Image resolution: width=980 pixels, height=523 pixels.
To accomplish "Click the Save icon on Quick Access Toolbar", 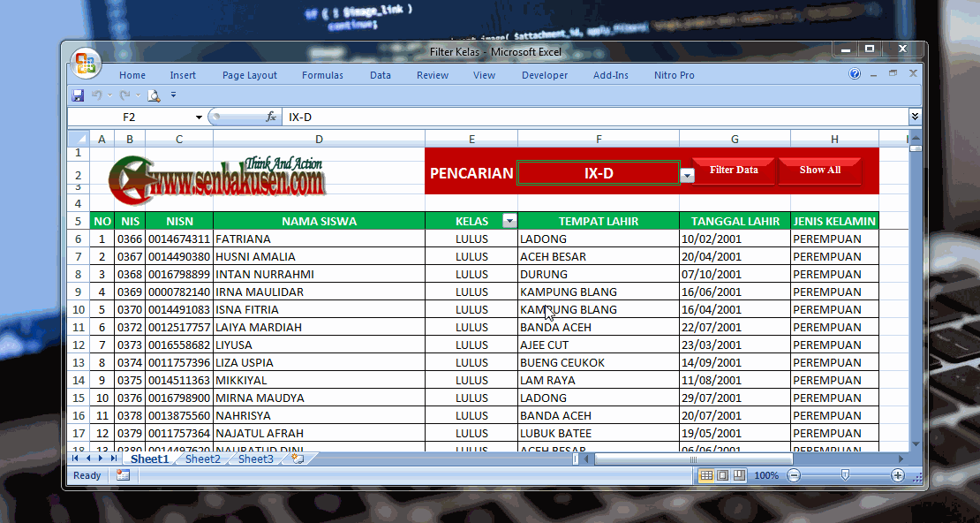I will pyautogui.click(x=79, y=95).
